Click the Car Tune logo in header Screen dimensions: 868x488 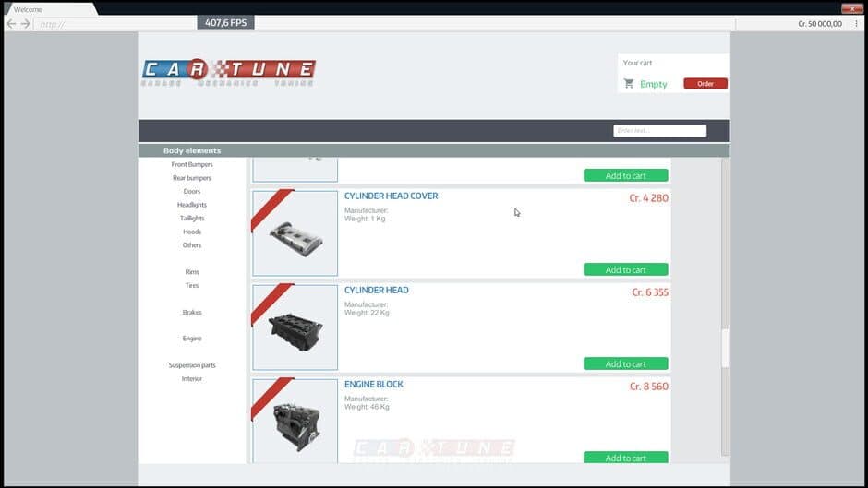tap(228, 72)
